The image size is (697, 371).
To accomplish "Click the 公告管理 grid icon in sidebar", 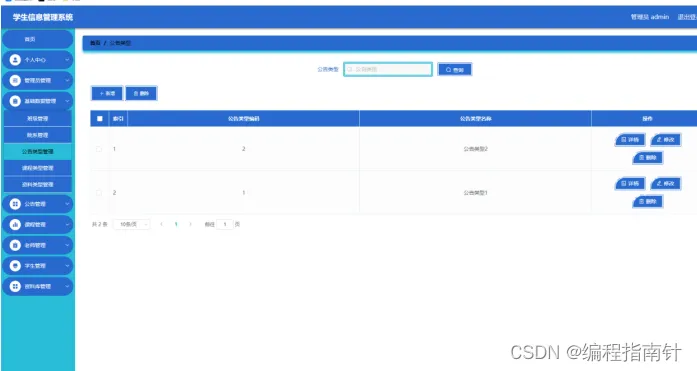I will (15, 204).
